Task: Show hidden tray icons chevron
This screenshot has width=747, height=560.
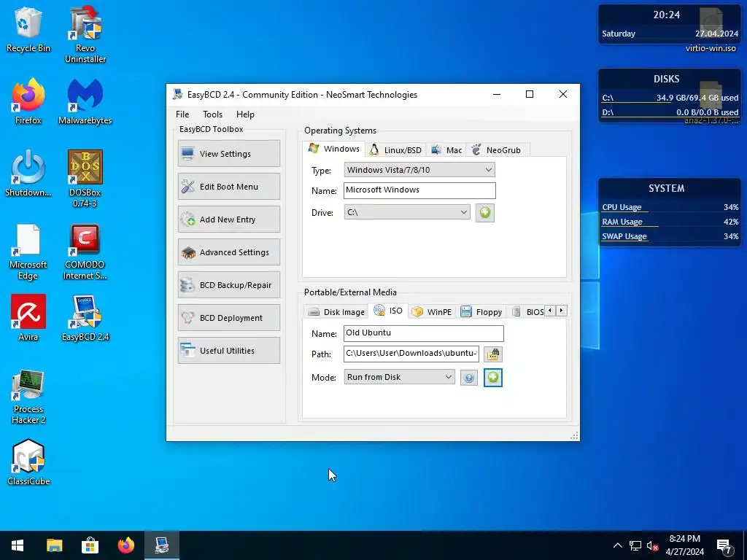Action: (617, 545)
